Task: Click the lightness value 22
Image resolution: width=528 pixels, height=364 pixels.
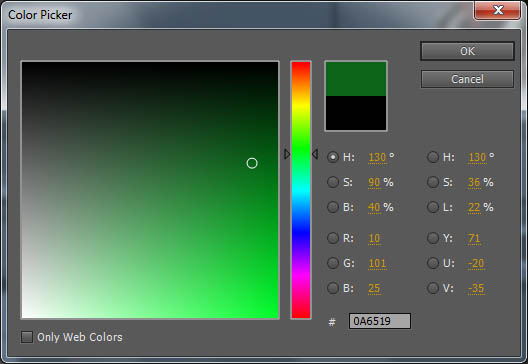Action: (x=474, y=207)
